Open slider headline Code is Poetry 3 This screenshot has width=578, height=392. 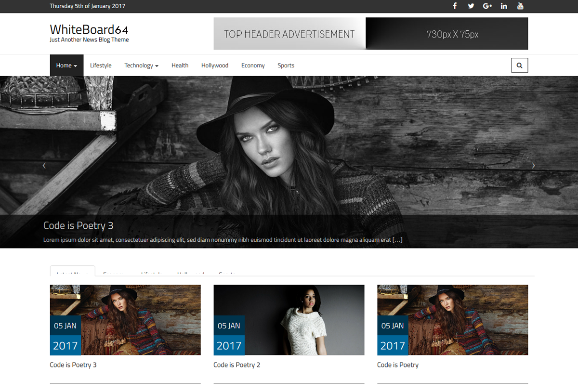point(79,225)
